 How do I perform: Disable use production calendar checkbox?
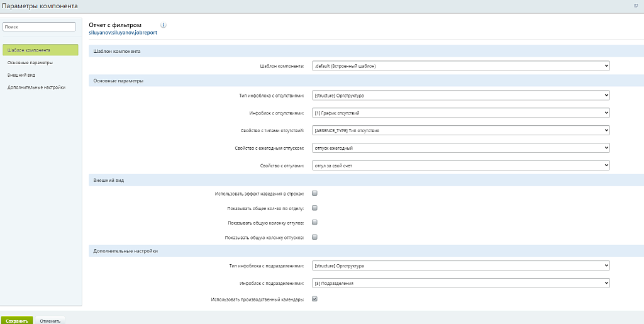315,299
